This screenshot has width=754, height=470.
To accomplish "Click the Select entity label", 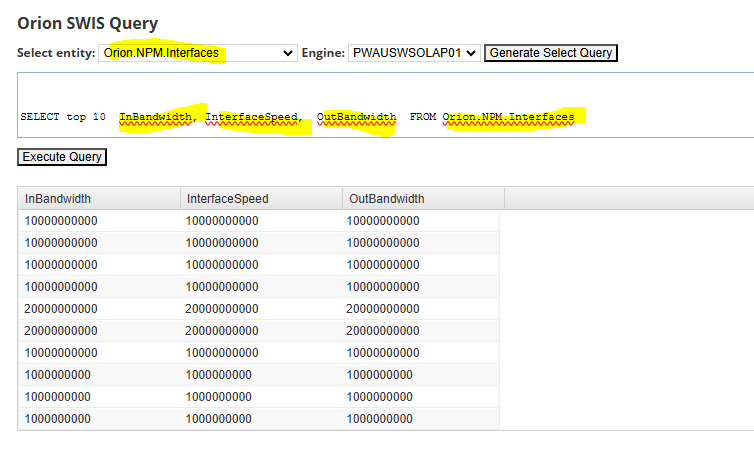I will 56,53.
